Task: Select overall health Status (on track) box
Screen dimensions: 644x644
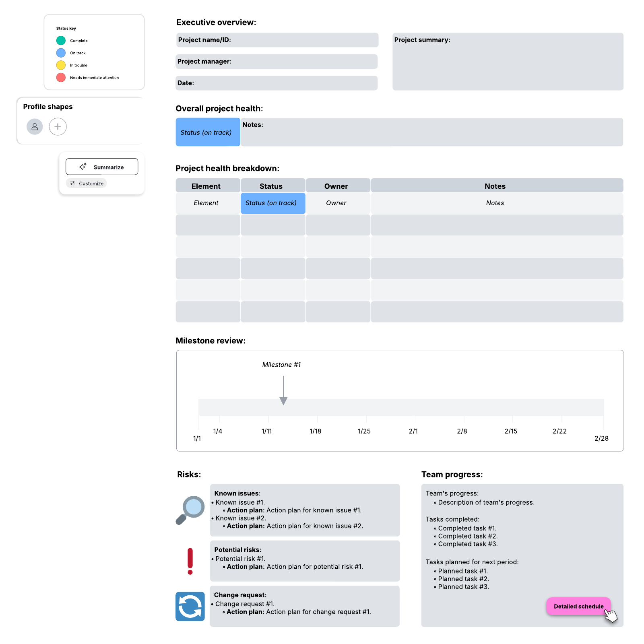Action: pyautogui.click(x=208, y=132)
